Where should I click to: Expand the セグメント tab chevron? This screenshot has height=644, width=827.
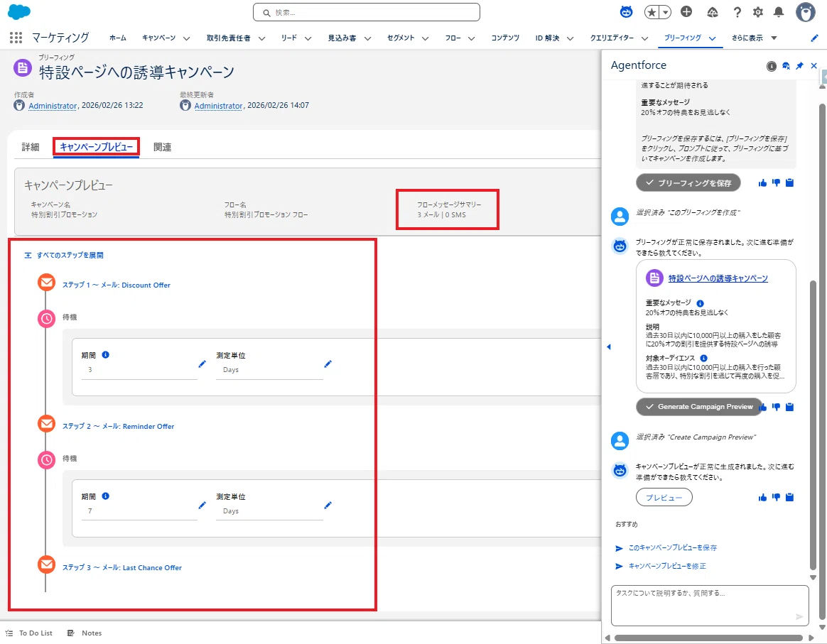pos(425,38)
